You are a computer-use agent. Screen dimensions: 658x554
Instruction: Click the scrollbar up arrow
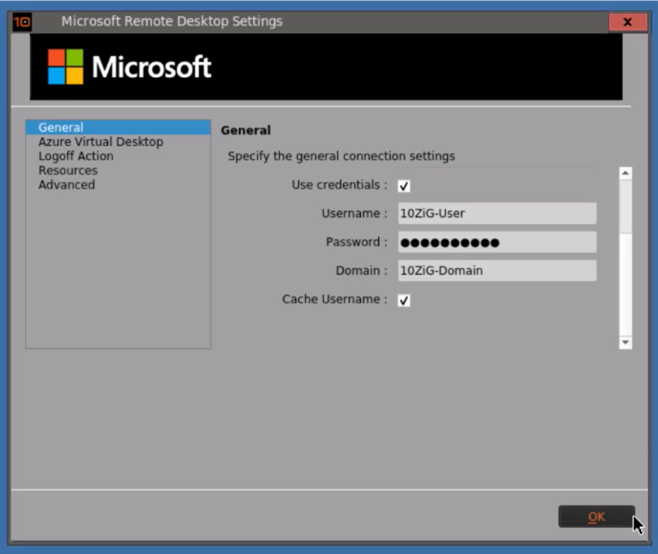pyautogui.click(x=625, y=173)
